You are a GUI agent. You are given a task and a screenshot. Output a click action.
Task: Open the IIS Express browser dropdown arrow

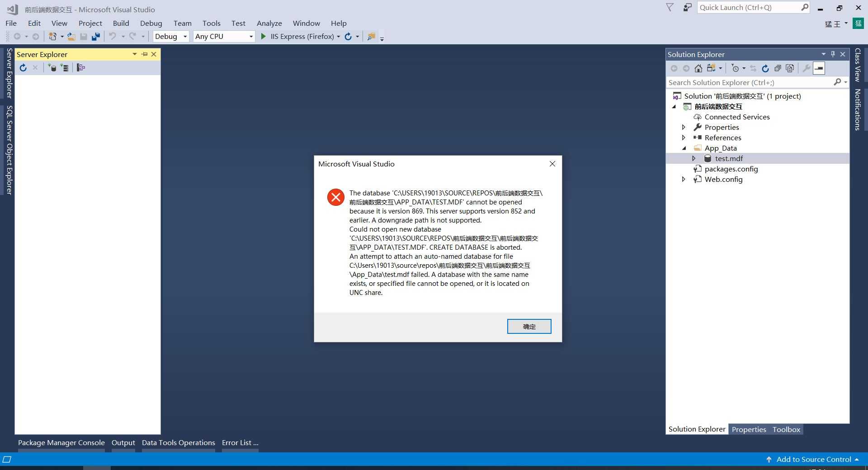pyautogui.click(x=338, y=37)
